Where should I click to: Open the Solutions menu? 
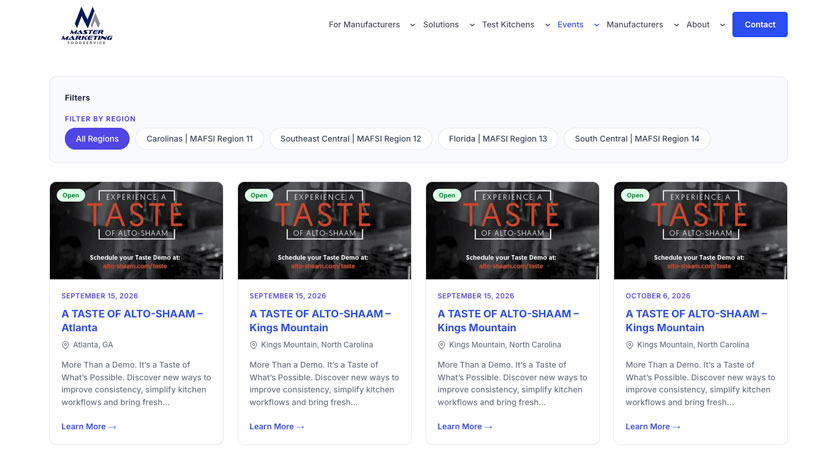pyautogui.click(x=441, y=25)
